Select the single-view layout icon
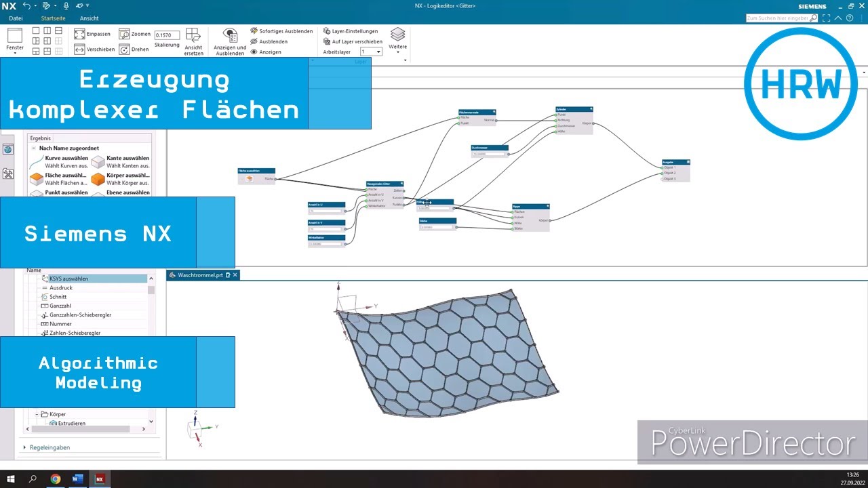Viewport: 868px width, 488px height. [x=37, y=31]
